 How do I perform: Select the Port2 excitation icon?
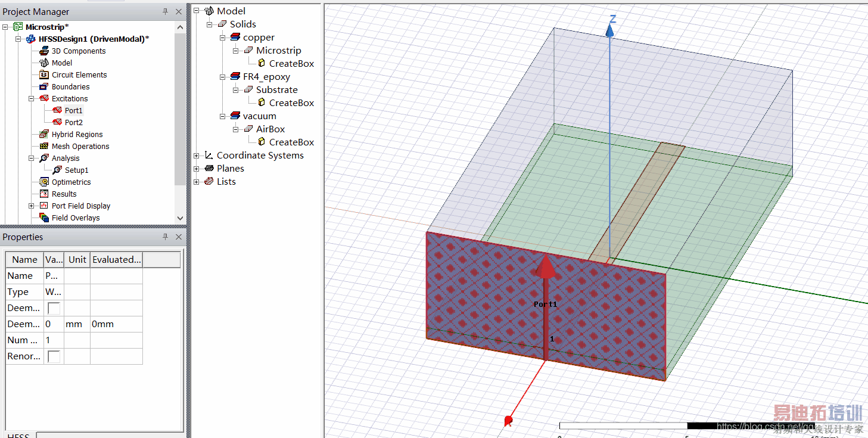(x=57, y=122)
